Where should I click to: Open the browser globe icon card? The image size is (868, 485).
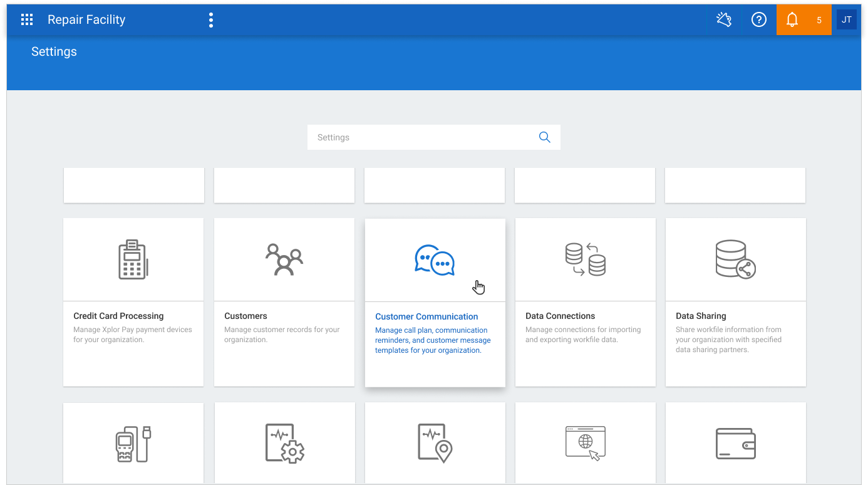click(586, 444)
